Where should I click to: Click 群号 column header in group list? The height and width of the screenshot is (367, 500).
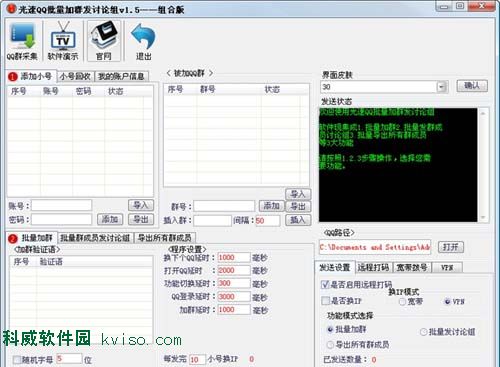[x=229, y=89]
